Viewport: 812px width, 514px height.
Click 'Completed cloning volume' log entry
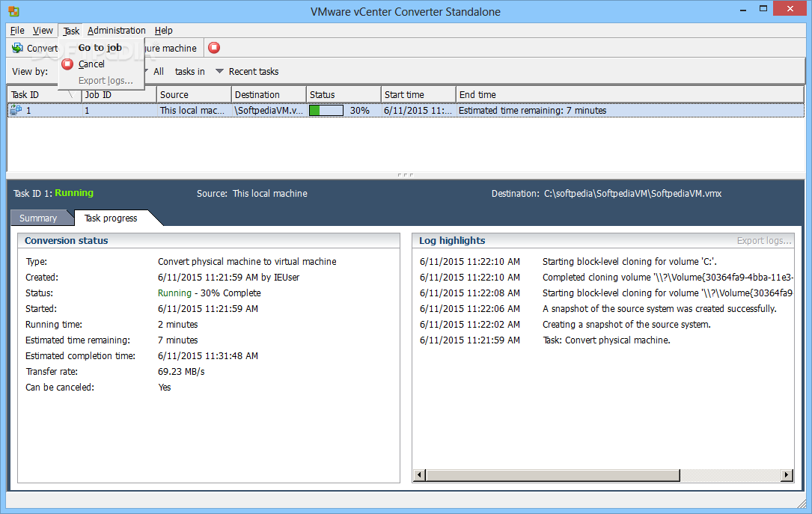click(668, 278)
